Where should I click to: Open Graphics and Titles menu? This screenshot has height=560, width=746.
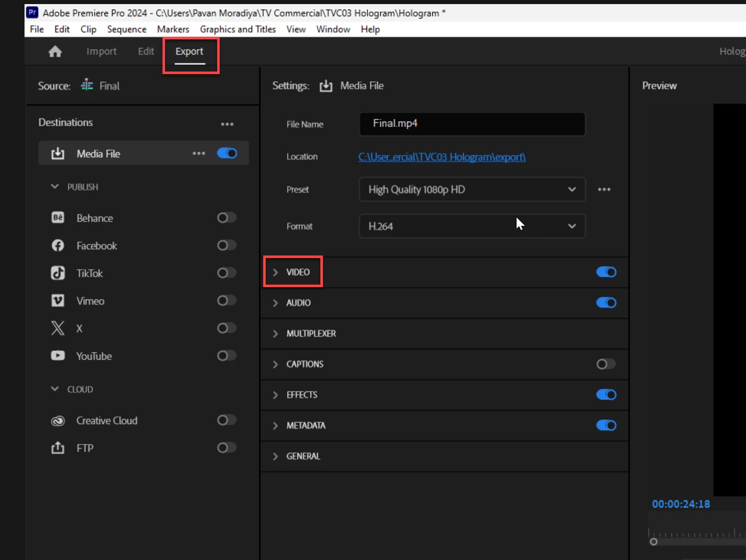(x=238, y=29)
